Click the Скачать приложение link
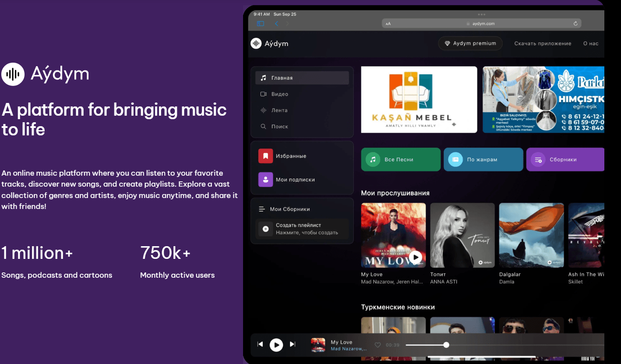The image size is (621, 364). [543, 43]
